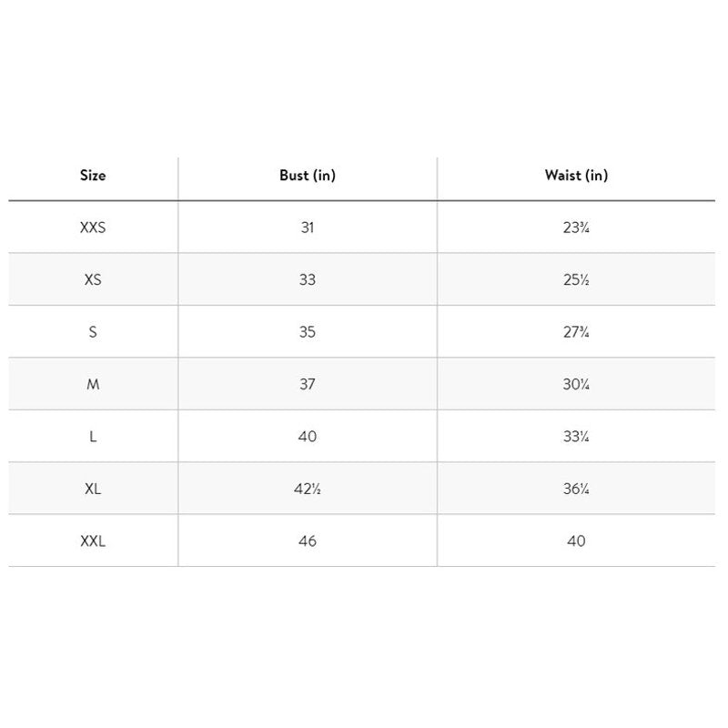
Task: Click the bust measurement 35
Action: [x=308, y=332]
